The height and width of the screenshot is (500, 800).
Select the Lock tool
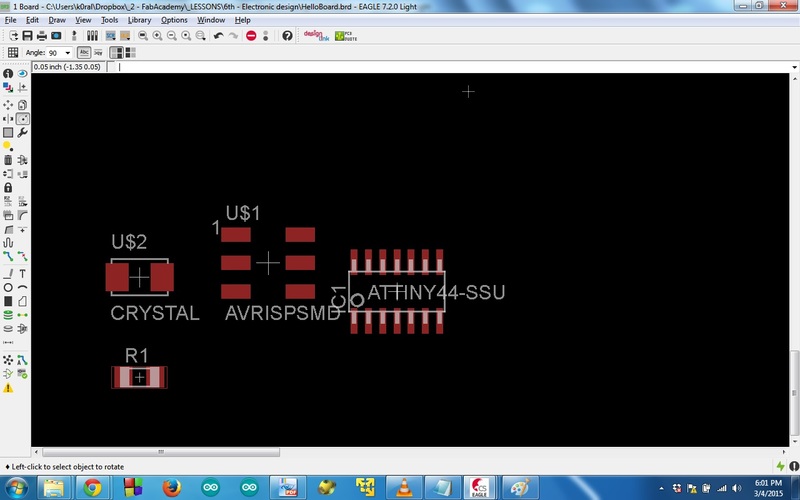(x=8, y=188)
